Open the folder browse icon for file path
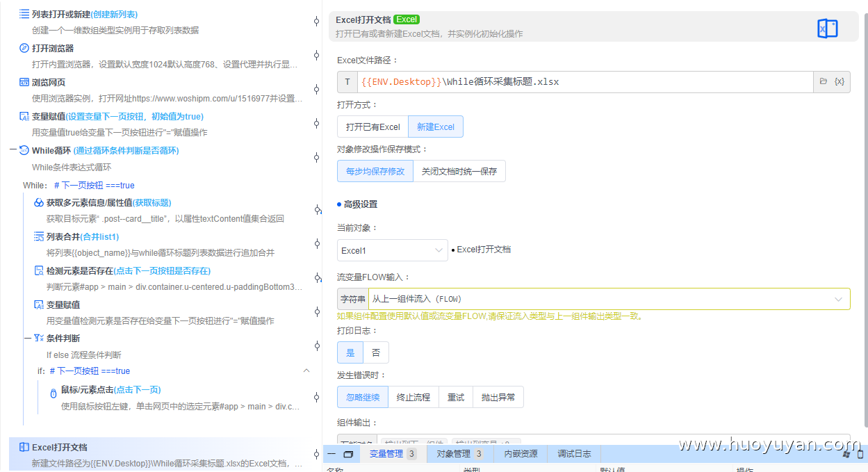This screenshot has width=868, height=472. tap(824, 81)
